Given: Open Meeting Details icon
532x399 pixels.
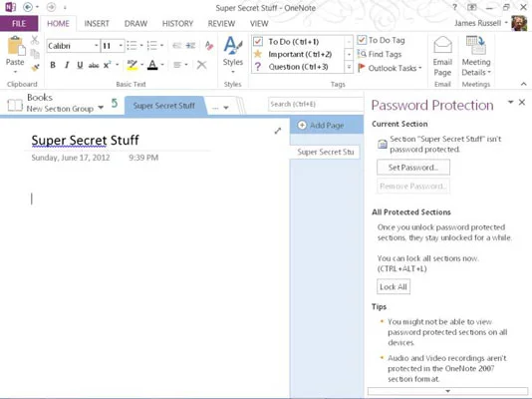Looking at the screenshot, I should [475, 45].
